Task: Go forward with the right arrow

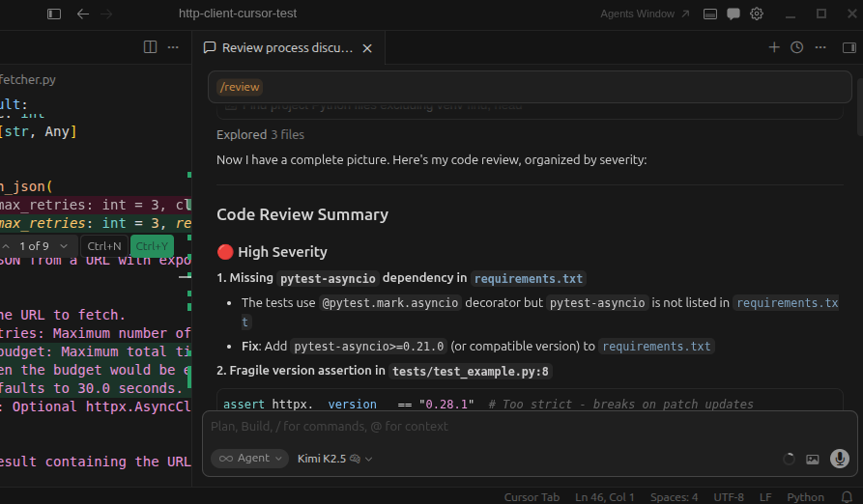Action: 106,14
